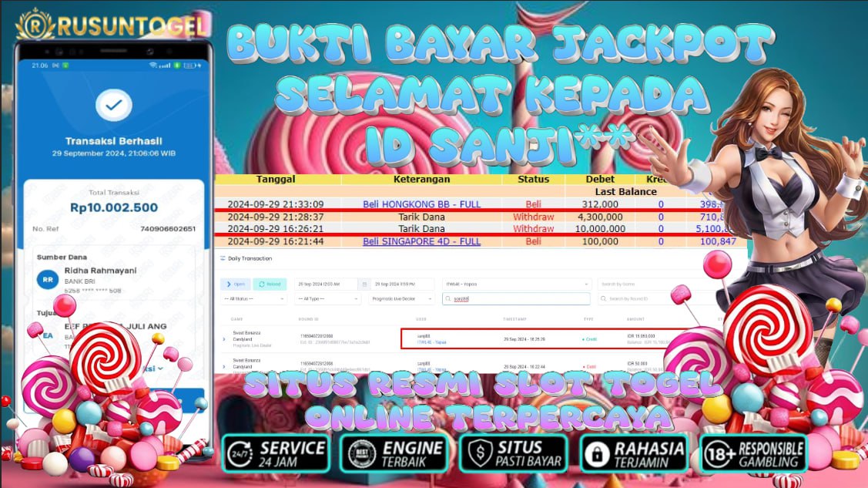This screenshot has width=868, height=488.
Task: Tap the Rp10.002.500 total amount
Action: [x=113, y=207]
